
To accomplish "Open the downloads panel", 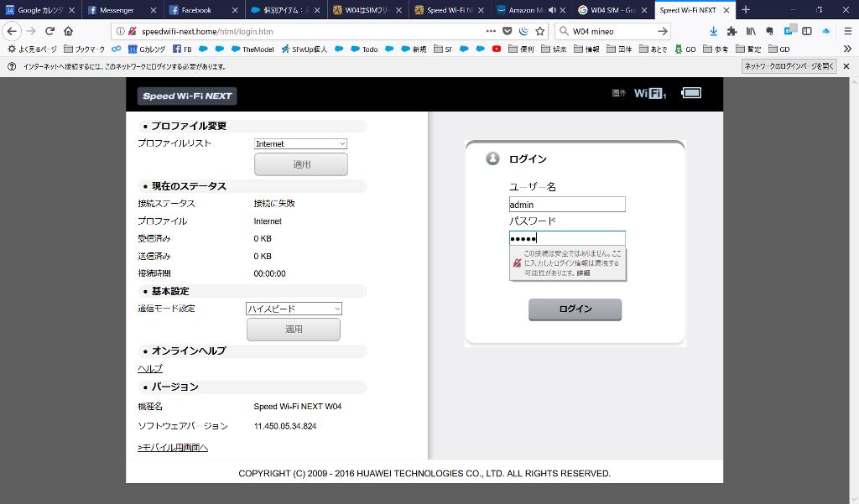I will [x=713, y=31].
